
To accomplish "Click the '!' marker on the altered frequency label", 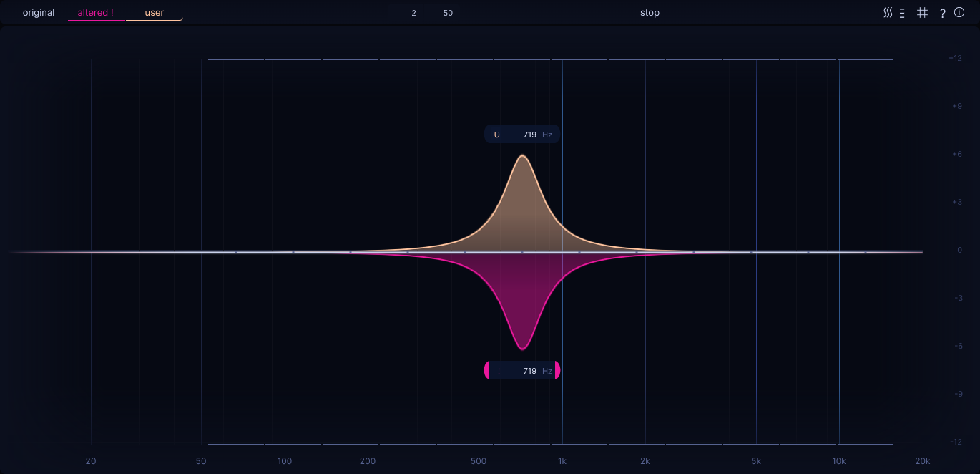I will (499, 371).
